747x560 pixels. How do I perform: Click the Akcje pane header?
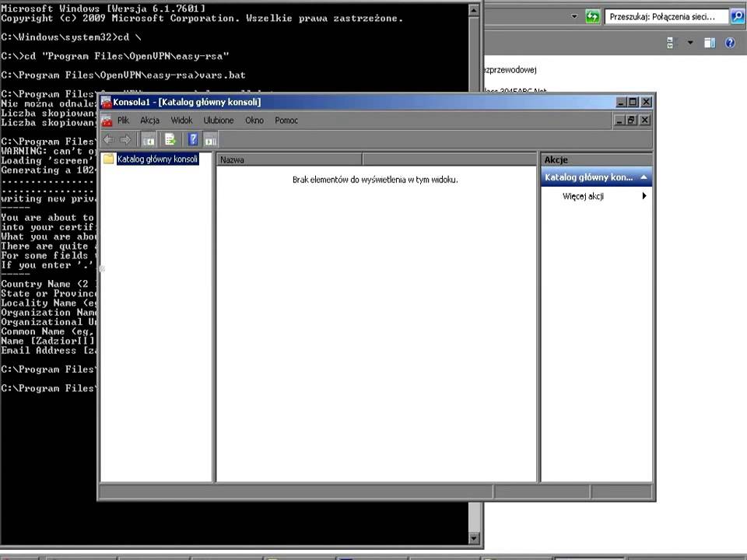click(597, 160)
